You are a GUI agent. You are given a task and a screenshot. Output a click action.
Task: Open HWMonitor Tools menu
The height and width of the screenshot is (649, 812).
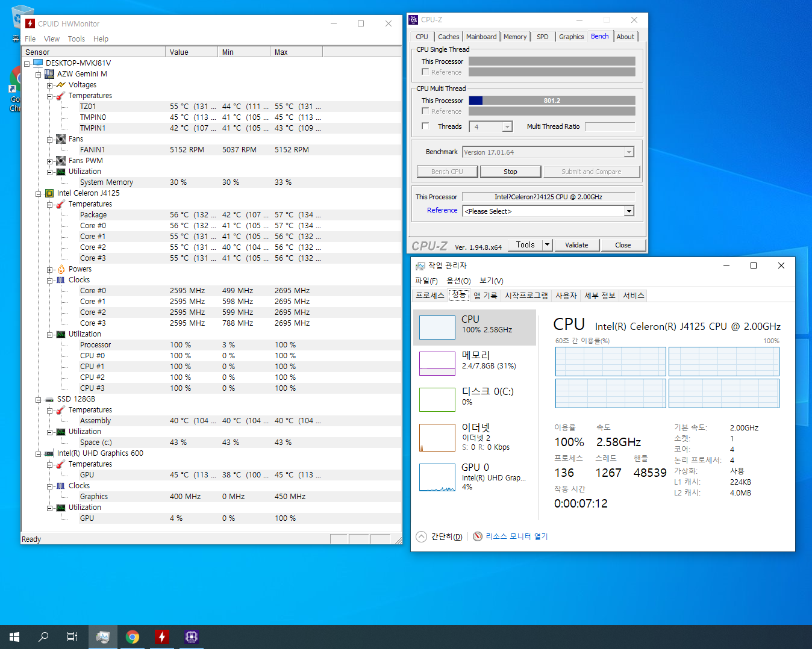77,39
